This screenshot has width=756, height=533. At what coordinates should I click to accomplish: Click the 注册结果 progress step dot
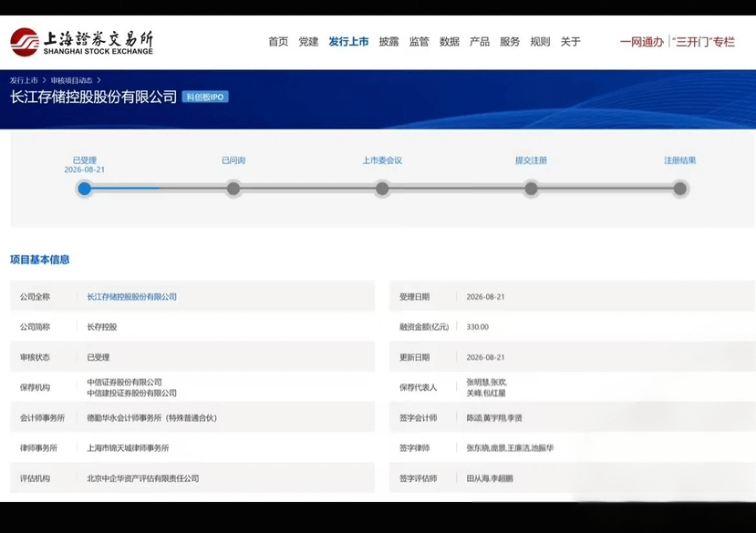point(680,189)
